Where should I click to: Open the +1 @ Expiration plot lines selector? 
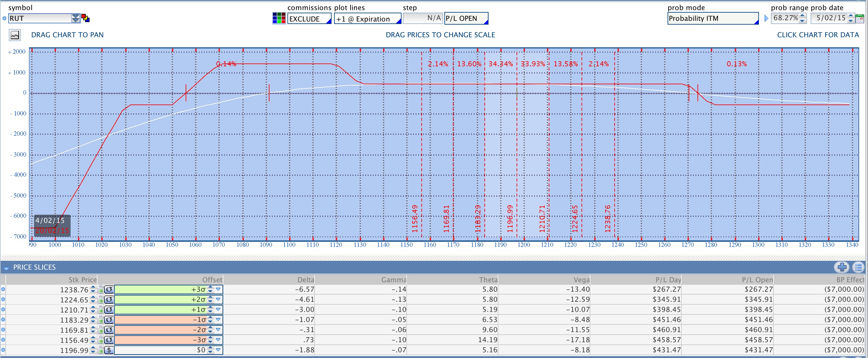tap(367, 19)
